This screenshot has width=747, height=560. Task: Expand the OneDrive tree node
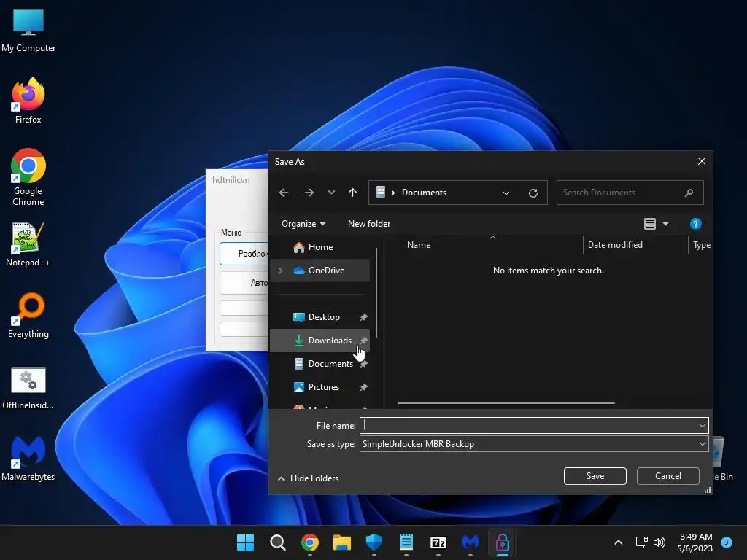[x=281, y=271]
